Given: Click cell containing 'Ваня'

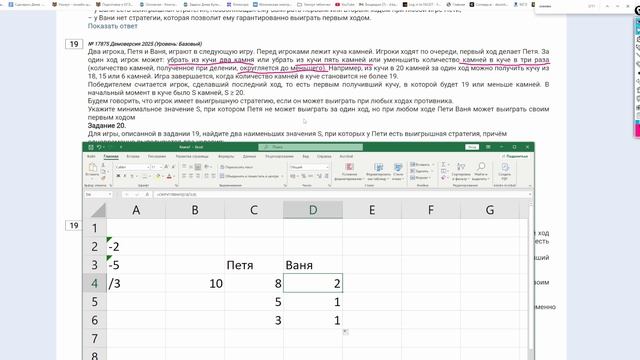Looking at the screenshot, I should click(x=313, y=265).
